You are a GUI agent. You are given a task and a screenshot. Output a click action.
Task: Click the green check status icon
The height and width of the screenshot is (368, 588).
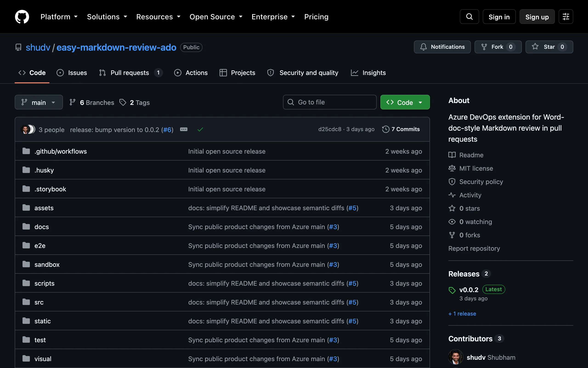tap(200, 129)
